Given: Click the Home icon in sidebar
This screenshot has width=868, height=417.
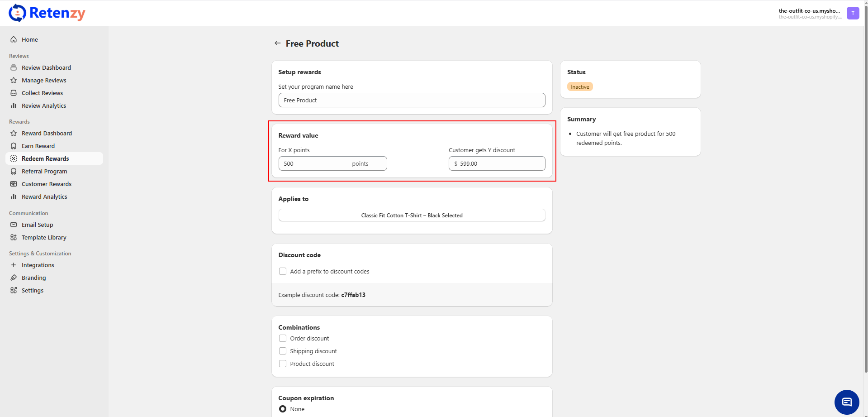Looking at the screenshot, I should 14,39.
